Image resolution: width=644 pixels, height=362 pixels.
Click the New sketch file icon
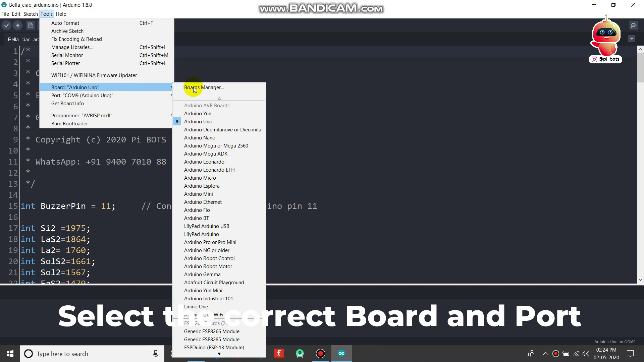pos(31,25)
